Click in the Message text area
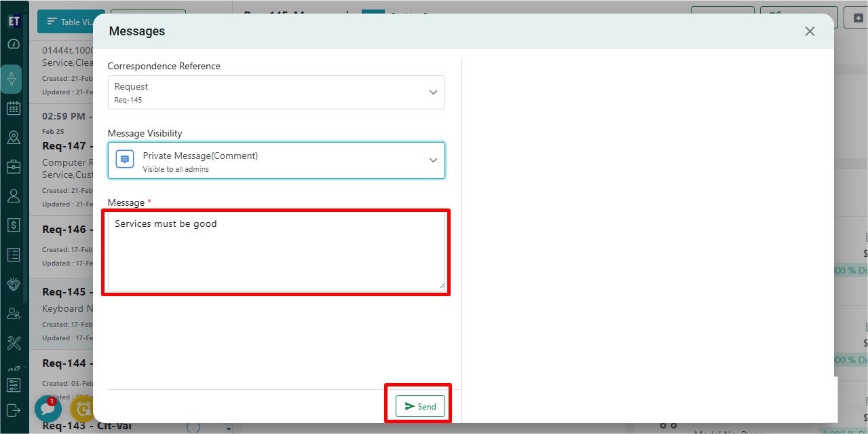 pos(276,251)
